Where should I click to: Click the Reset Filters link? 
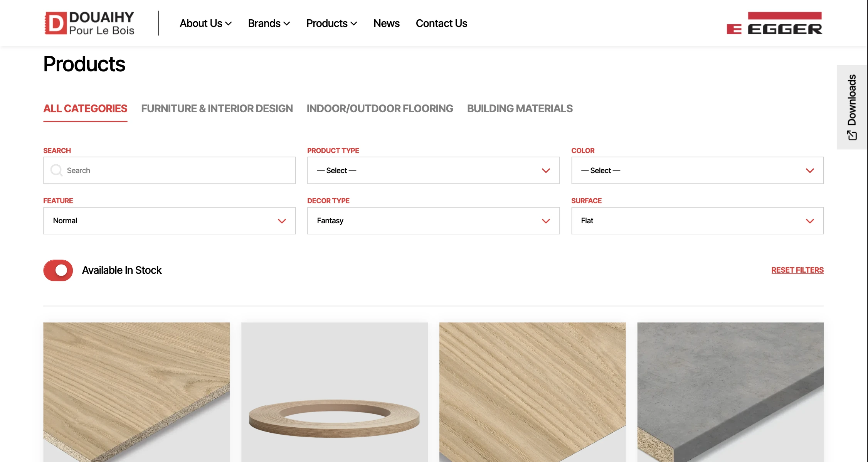click(x=797, y=270)
